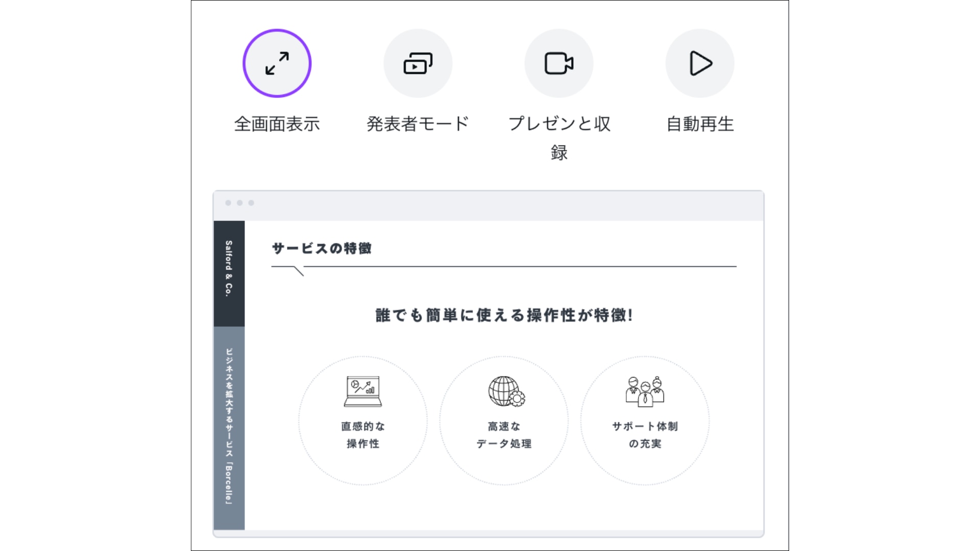This screenshot has height=551, width=980.
Task: Click the present and record camera icon
Action: 559,63
